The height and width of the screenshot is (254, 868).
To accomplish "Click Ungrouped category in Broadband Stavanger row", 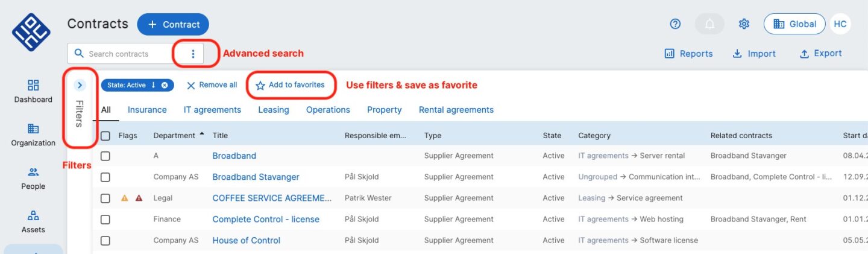I will (x=598, y=177).
